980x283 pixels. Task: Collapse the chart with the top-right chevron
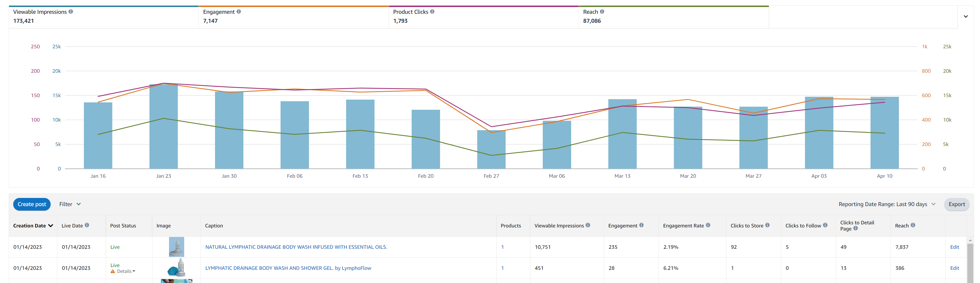coord(966,17)
